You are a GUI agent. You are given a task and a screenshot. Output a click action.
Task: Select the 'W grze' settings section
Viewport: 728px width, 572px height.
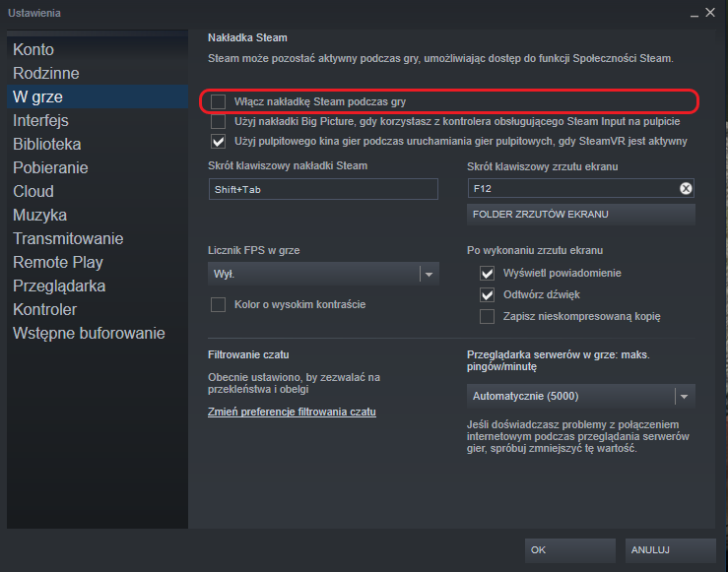(x=98, y=96)
